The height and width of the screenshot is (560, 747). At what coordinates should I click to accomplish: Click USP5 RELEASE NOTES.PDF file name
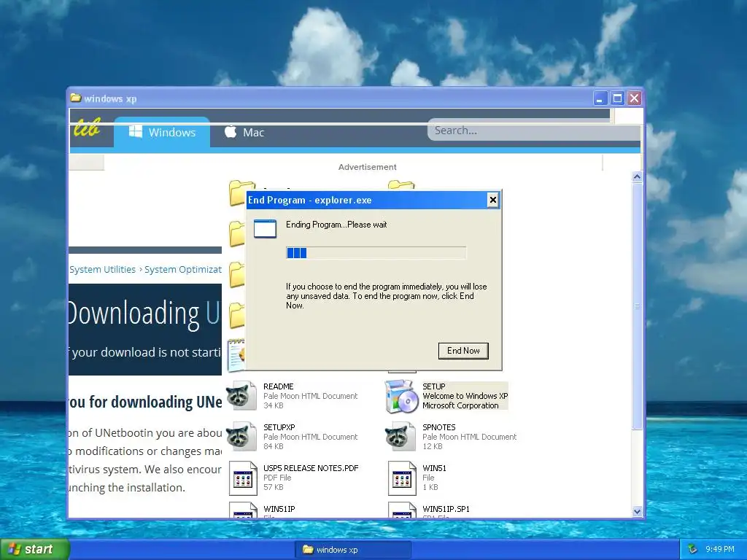[x=311, y=469]
